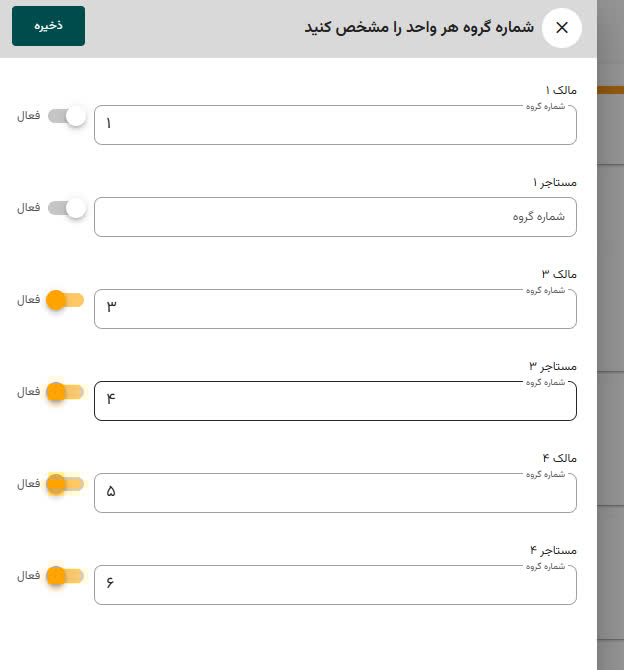Screen dimensions: 624x670
Task: Click the مستاجر ۴ field containing ۶
Action: [335, 585]
